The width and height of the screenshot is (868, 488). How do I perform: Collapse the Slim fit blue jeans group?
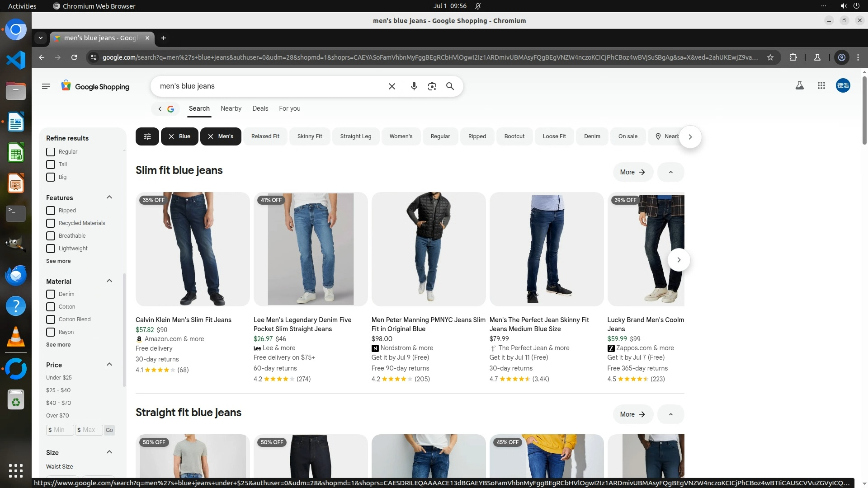point(670,172)
